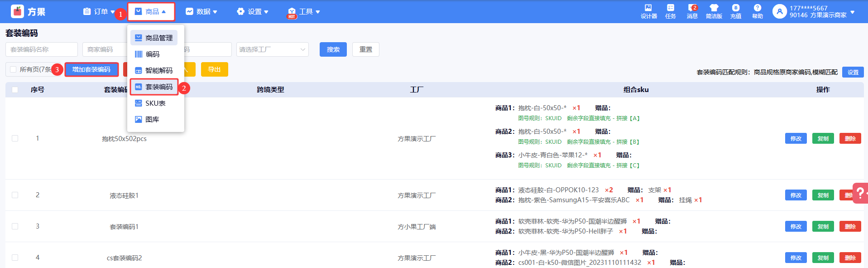Image resolution: width=868 pixels, height=268 pixels.
Task: Click the SKU表 list icon
Action: point(139,103)
